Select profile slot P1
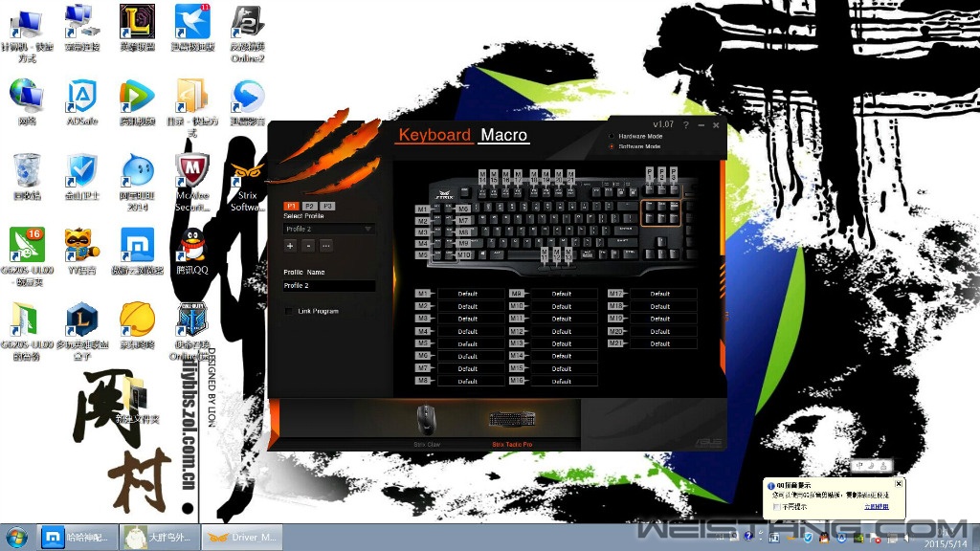The width and height of the screenshot is (980, 551). pos(291,206)
